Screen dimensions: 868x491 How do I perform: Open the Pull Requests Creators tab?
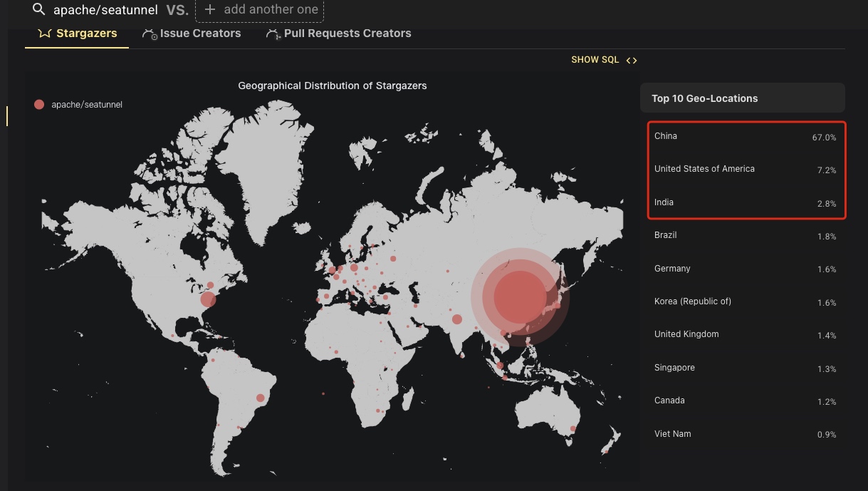click(347, 33)
